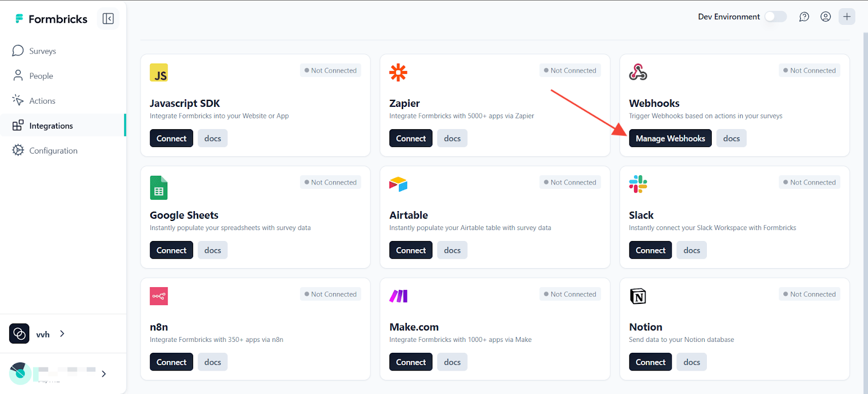Open docs for Javascript SDK
The width and height of the screenshot is (868, 394).
(x=213, y=138)
